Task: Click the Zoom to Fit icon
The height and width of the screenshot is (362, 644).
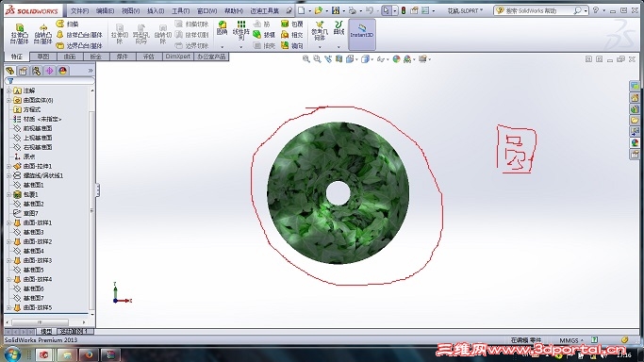Action: point(306,59)
